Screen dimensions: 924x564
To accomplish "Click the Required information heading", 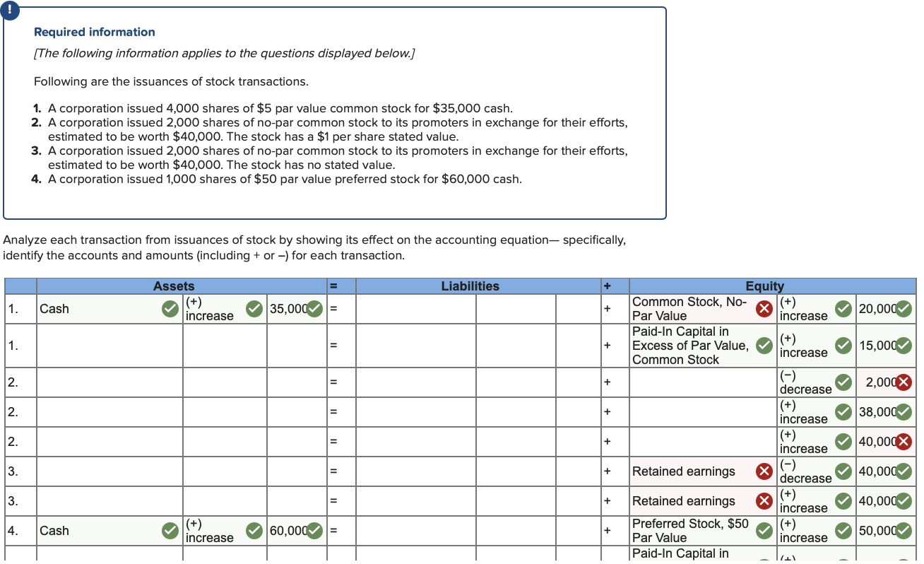I will tap(95, 32).
